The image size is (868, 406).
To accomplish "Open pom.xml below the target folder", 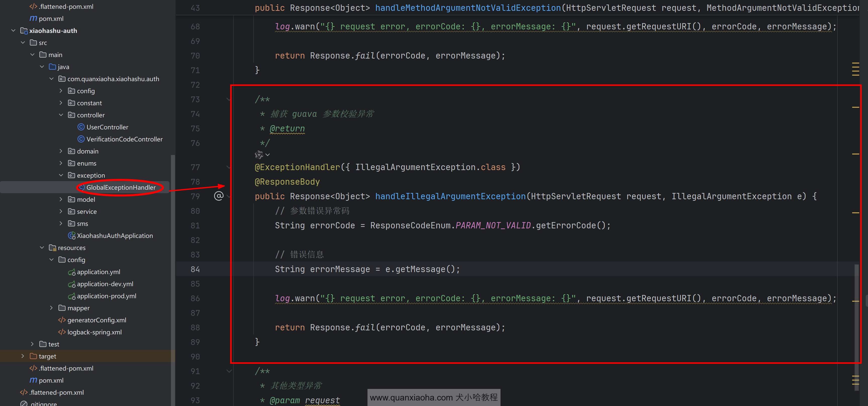I will [x=51, y=380].
